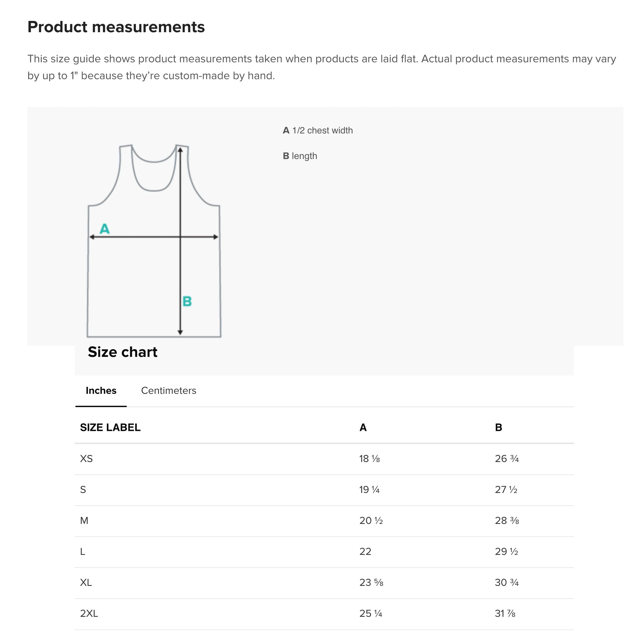
Task: Select the Inches tab
Action: 101,390
